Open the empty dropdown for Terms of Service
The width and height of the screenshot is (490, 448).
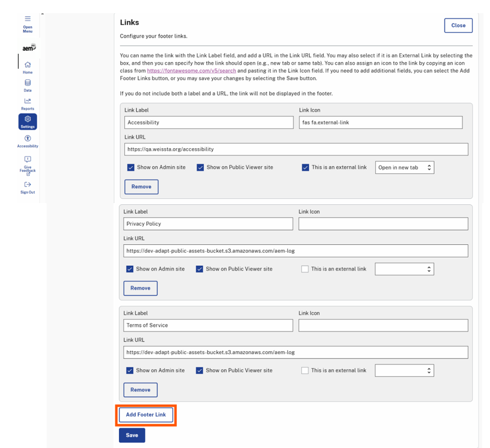point(405,370)
